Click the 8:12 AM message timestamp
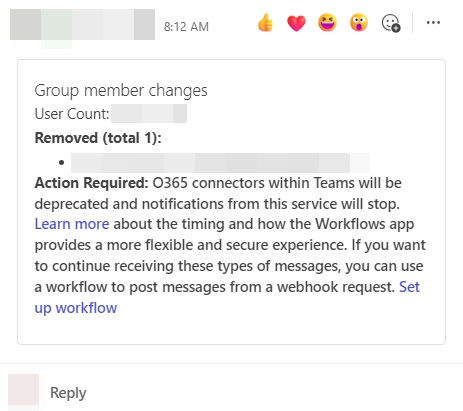Screen dimensions: 463x411 pyautogui.click(x=186, y=27)
